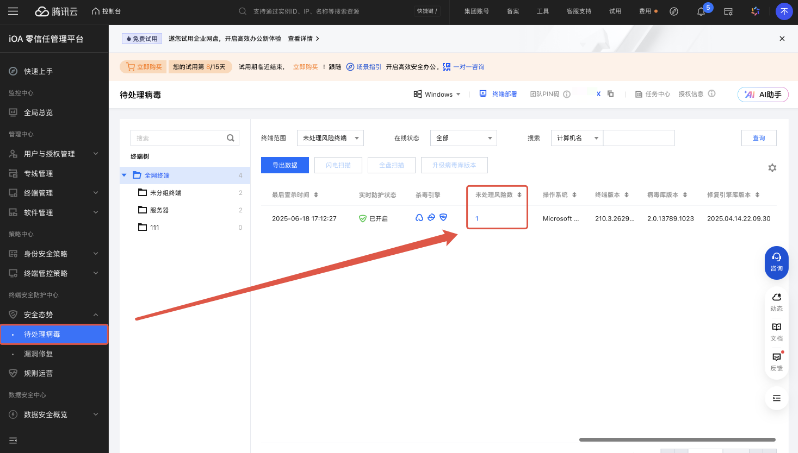798x453 pixels.
Task: Click the hamburger icon at sidebar bottom
Action: [13, 439]
